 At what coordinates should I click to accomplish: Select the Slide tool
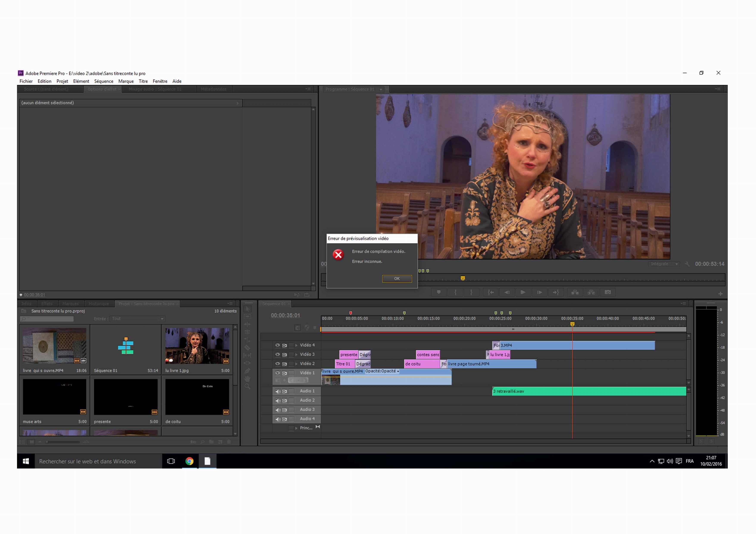coord(248,363)
